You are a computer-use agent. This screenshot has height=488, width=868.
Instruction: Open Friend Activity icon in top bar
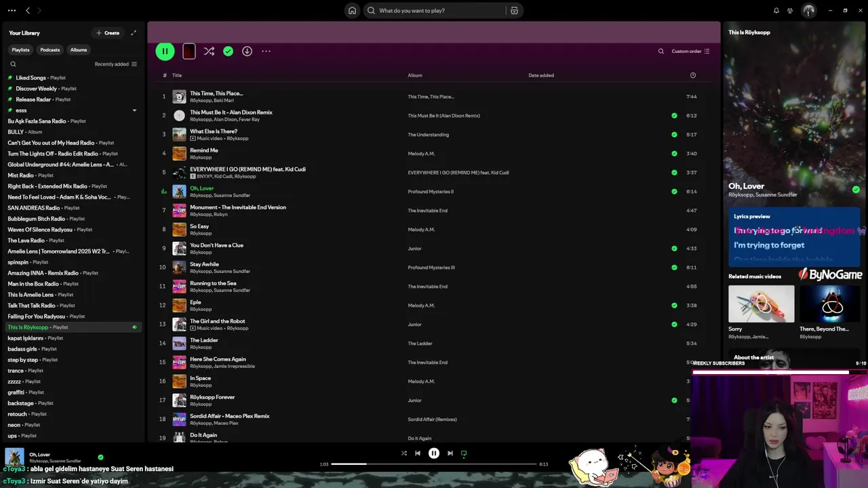tap(790, 10)
